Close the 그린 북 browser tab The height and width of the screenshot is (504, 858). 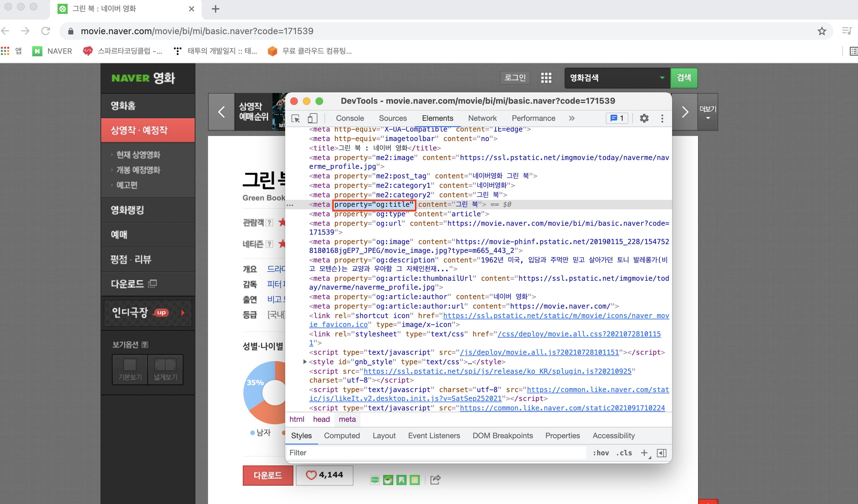pos(191,9)
